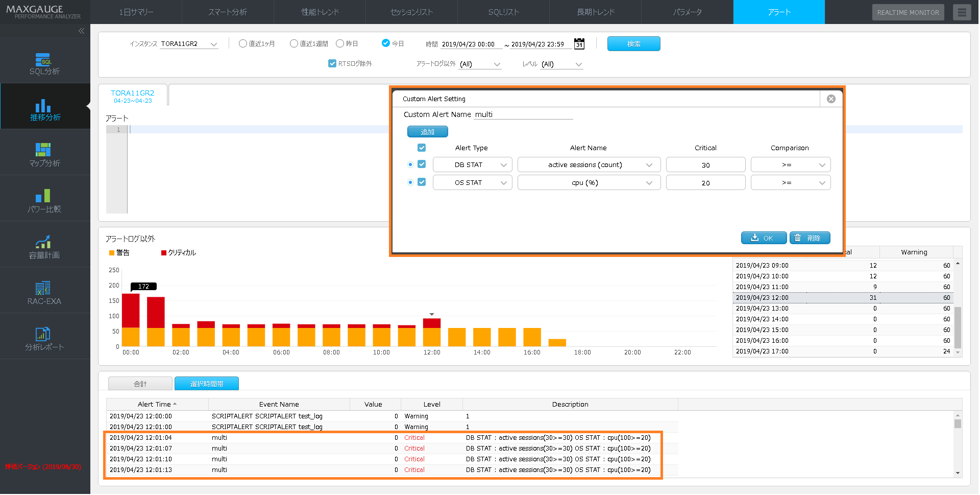Open comparison dropdown for cpu row

[791, 183]
